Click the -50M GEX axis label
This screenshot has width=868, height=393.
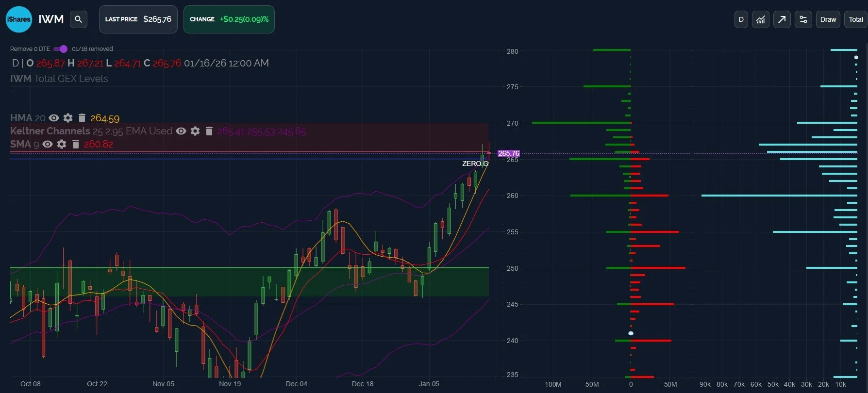click(669, 384)
